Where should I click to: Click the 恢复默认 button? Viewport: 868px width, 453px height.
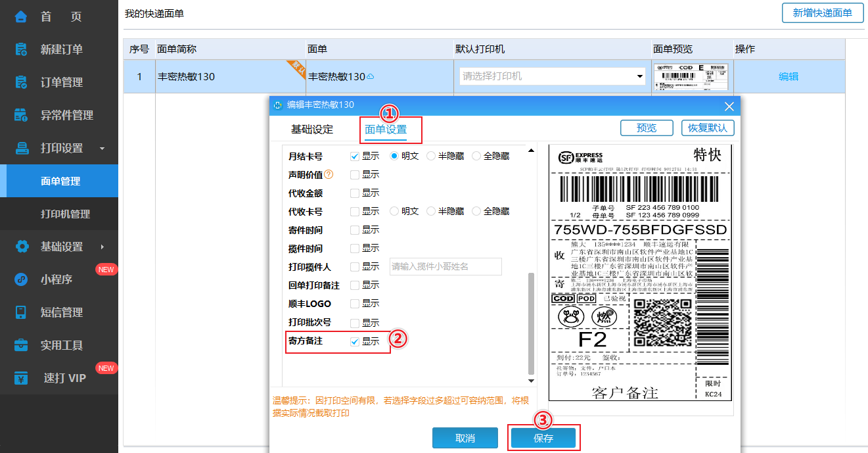point(707,128)
